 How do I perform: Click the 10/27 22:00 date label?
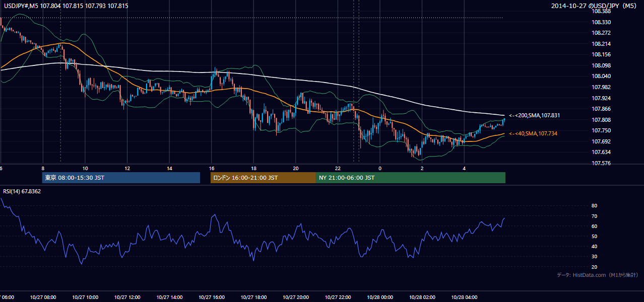pos(338,297)
